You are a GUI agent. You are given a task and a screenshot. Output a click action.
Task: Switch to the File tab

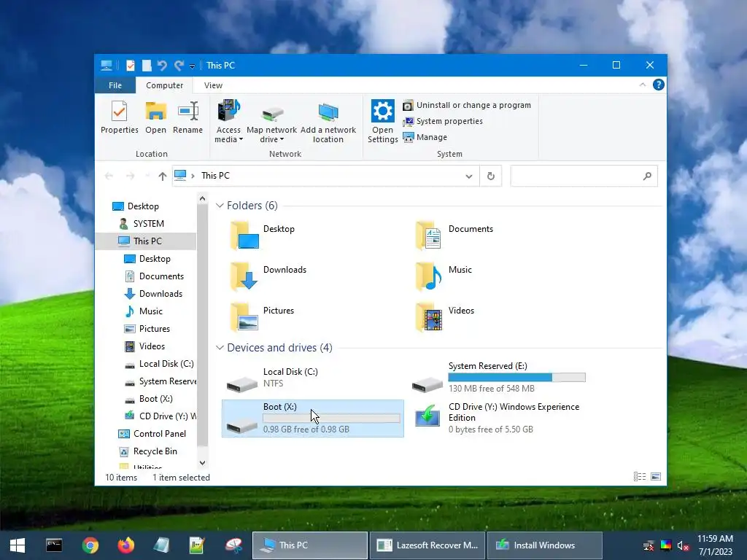pyautogui.click(x=115, y=85)
